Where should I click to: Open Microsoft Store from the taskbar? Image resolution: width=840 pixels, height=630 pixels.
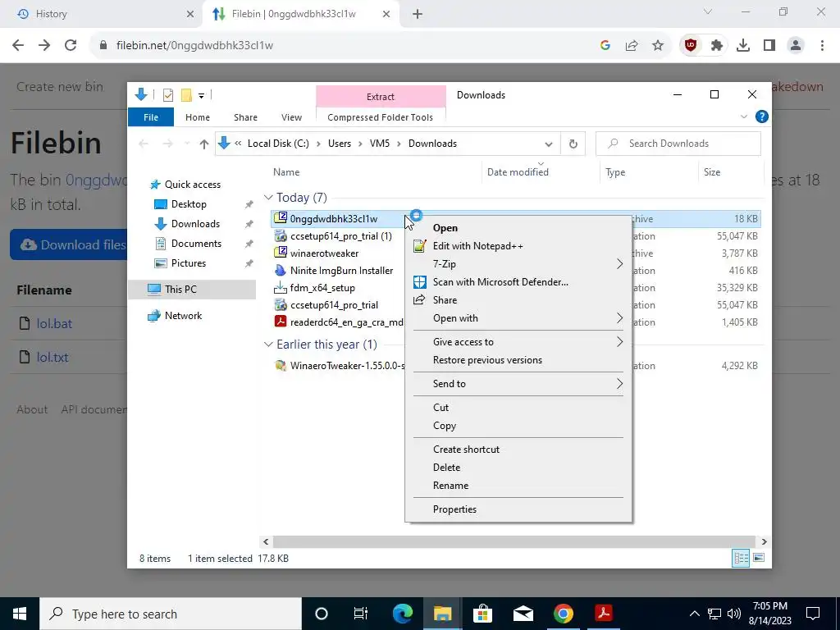coord(482,614)
